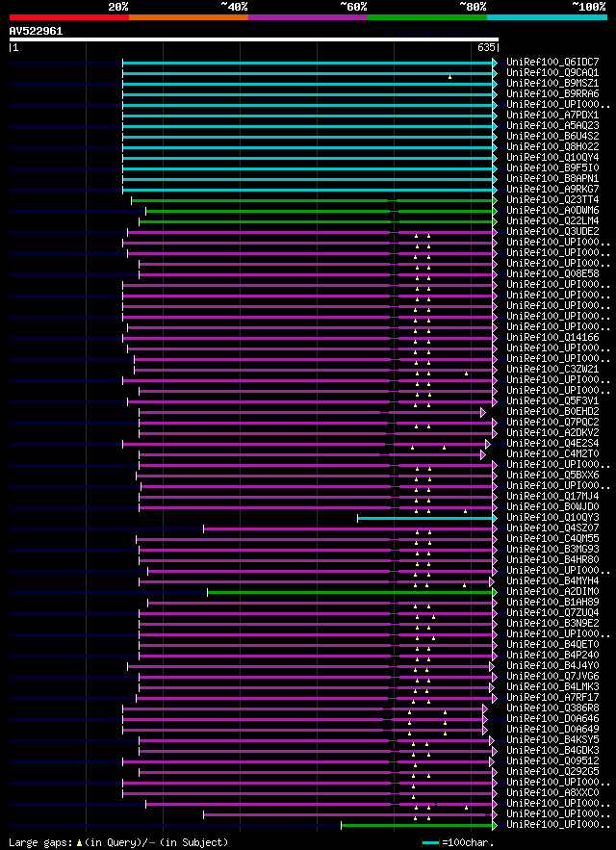Select subject label UniRef100_Q7PQC2
The height and width of the screenshot is (850, 616).
(x=552, y=423)
